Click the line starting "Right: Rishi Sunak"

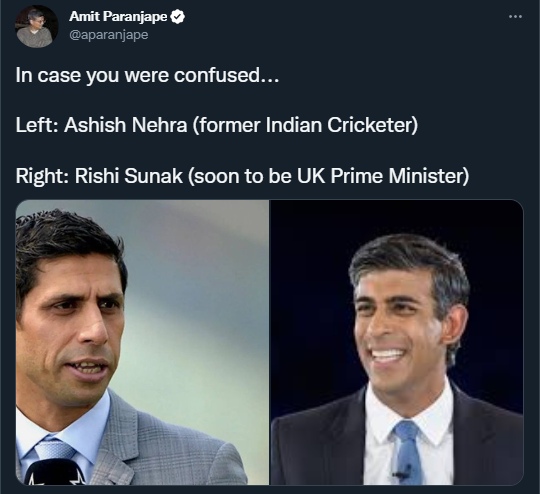coord(242,176)
